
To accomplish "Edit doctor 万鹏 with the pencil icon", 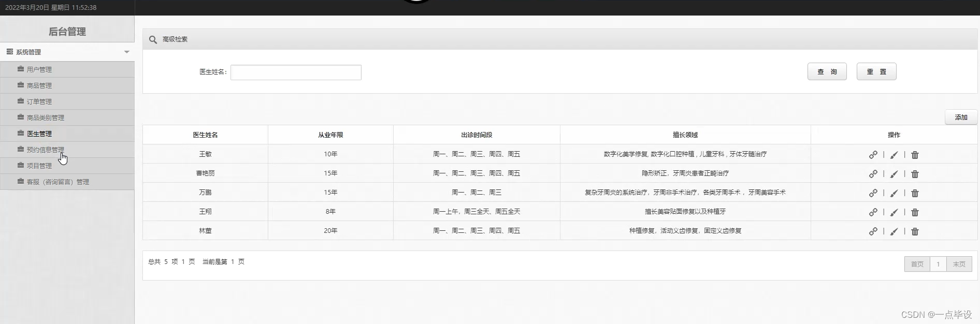I will point(894,193).
